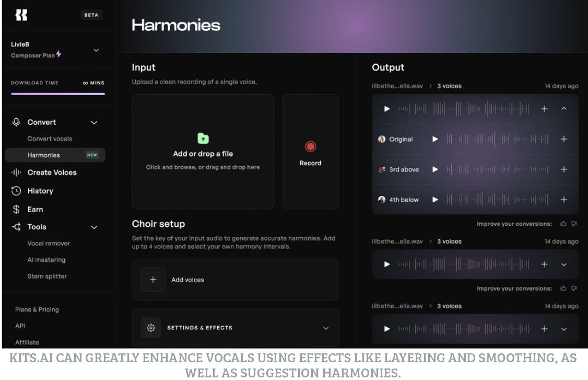Click the plus icon beside 4th below
This screenshot has height=380, width=588.
(563, 200)
